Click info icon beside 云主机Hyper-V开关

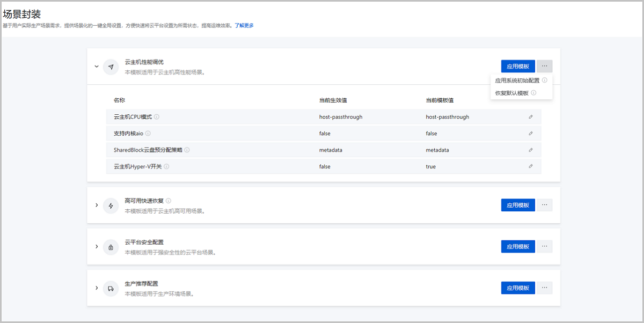[x=166, y=167]
